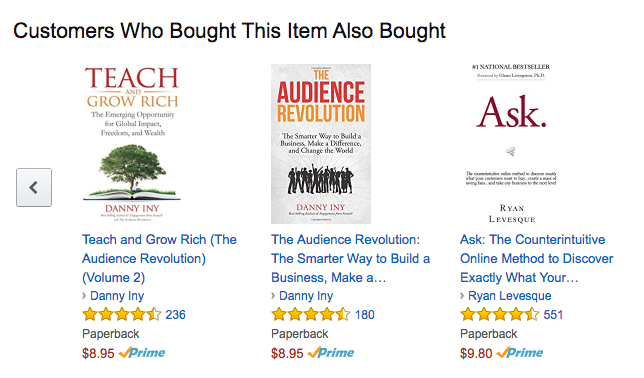The width and height of the screenshot is (644, 378).
Task: View the 551 customer reviews
Action: [x=553, y=315]
